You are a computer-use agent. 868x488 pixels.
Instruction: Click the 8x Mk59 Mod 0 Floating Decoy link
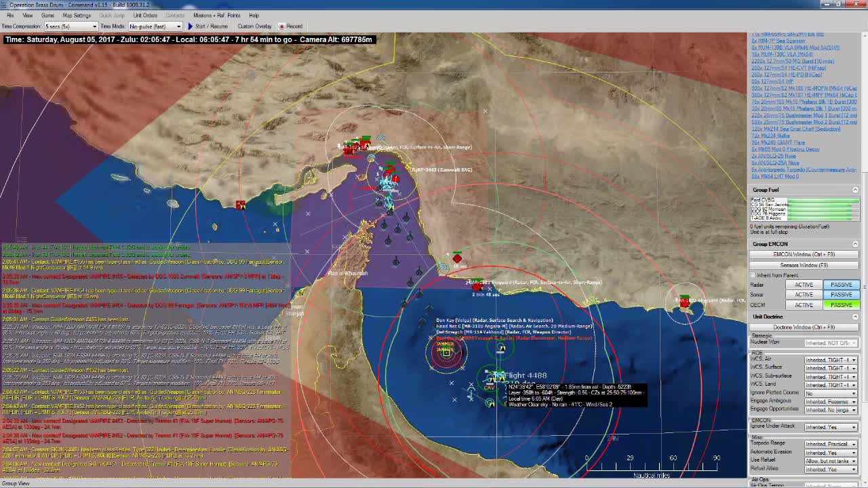point(785,149)
